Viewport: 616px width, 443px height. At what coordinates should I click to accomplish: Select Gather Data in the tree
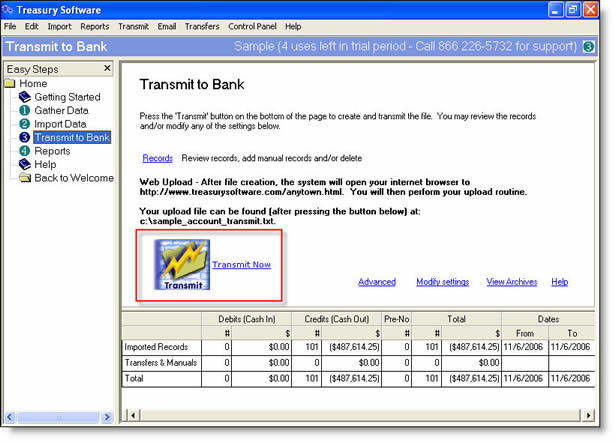point(61,110)
